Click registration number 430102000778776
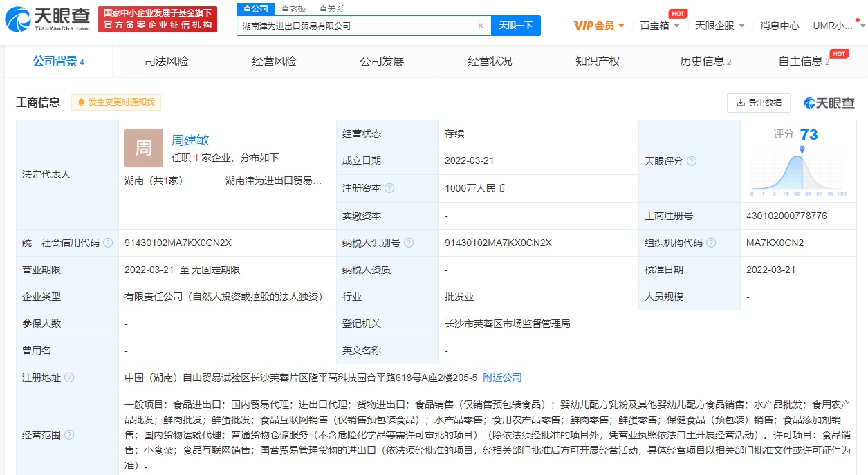The image size is (868, 475). (786, 216)
